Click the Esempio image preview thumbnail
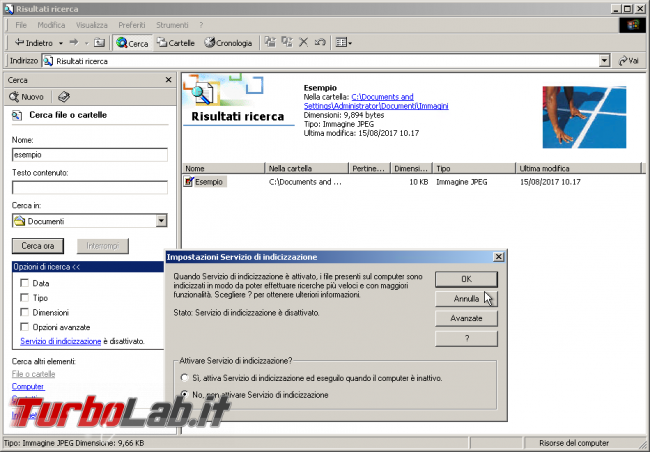This screenshot has width=650, height=452. [584, 117]
